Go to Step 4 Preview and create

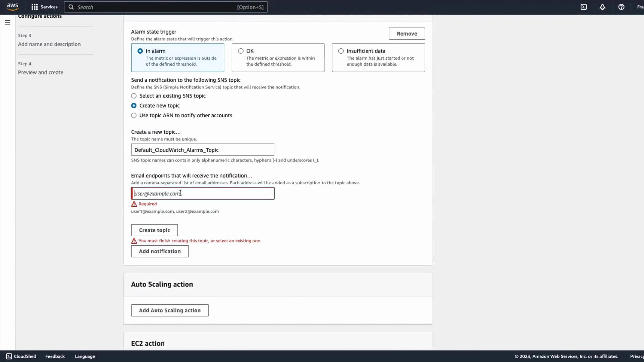41,72
